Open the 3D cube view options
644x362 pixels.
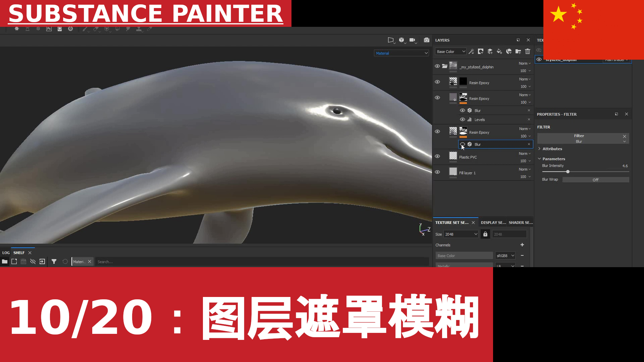[x=402, y=40]
